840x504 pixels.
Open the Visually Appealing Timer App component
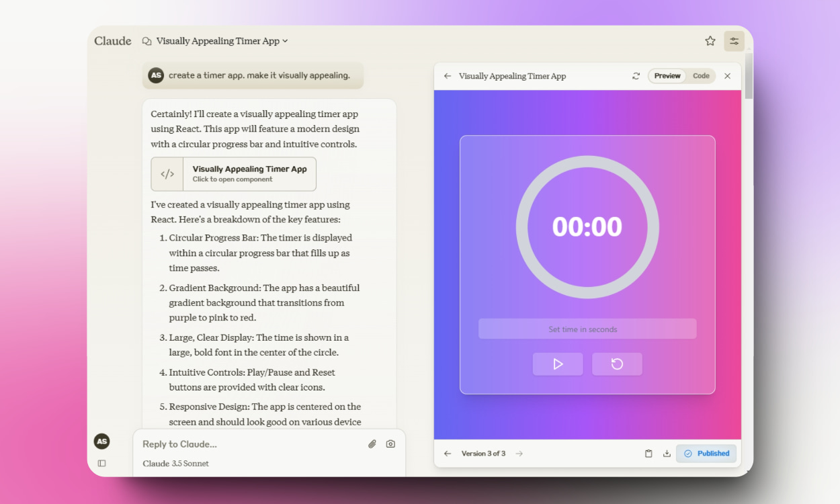(233, 174)
